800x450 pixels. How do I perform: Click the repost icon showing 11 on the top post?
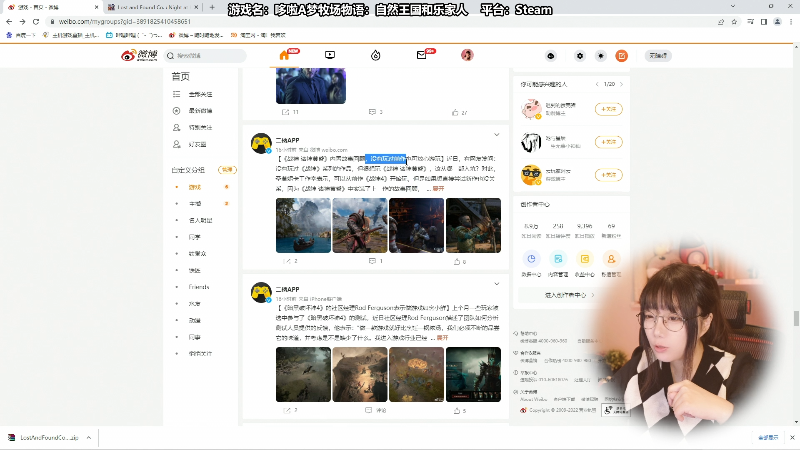tap(286, 112)
